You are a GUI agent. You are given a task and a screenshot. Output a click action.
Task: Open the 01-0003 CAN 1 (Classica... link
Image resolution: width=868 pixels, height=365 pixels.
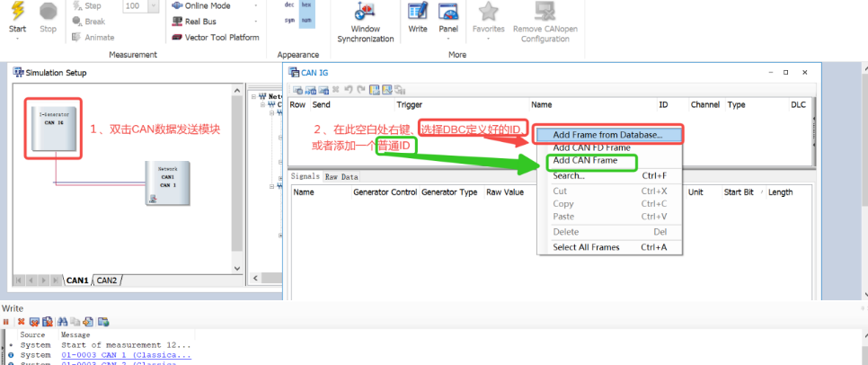(x=126, y=355)
